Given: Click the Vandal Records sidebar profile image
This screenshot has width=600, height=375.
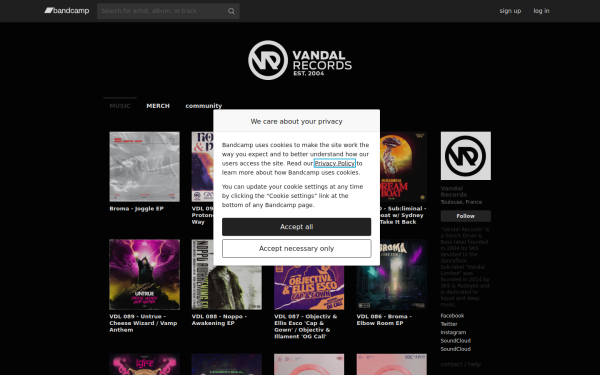Looking at the screenshot, I should [x=465, y=156].
